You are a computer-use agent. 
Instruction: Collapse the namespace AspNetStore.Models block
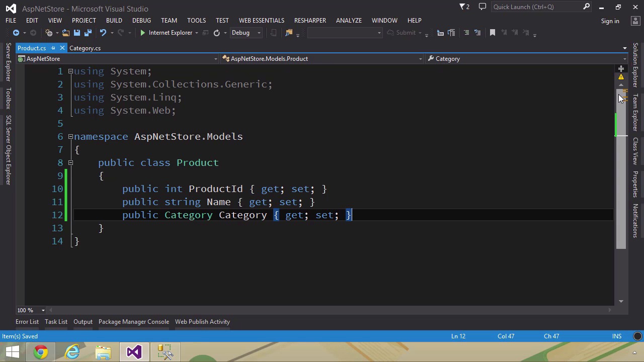70,137
